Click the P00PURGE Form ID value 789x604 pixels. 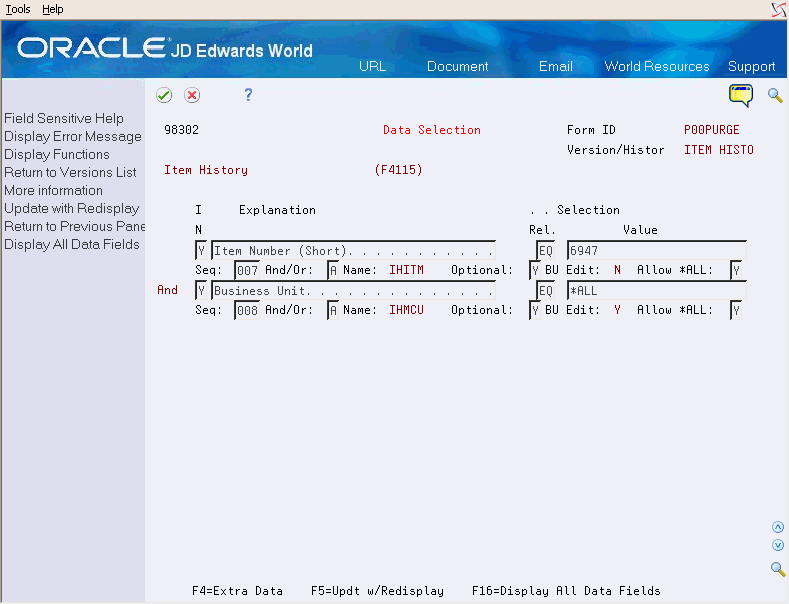click(712, 130)
